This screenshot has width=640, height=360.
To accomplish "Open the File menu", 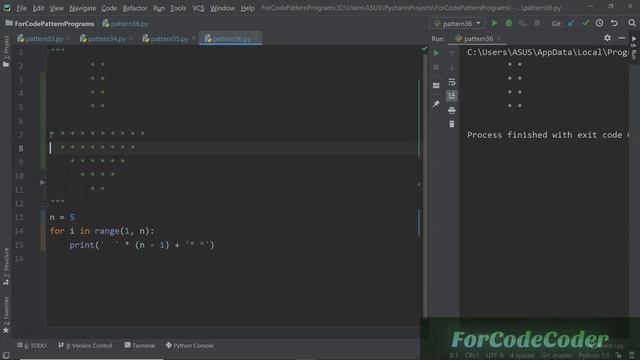I will (21, 8).
